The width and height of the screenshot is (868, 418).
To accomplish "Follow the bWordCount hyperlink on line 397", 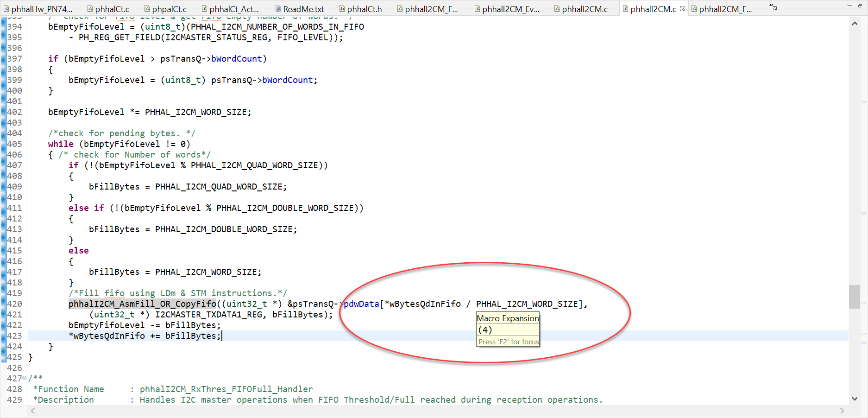I will (x=236, y=58).
